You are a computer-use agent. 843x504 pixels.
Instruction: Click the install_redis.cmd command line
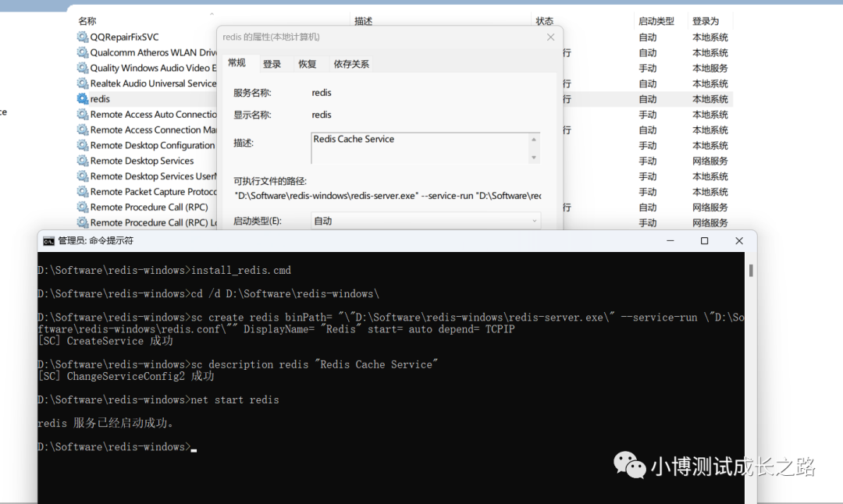click(x=165, y=270)
